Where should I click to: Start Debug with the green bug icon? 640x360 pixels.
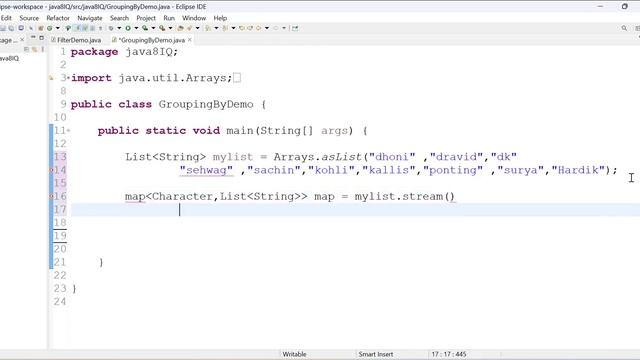point(111,28)
